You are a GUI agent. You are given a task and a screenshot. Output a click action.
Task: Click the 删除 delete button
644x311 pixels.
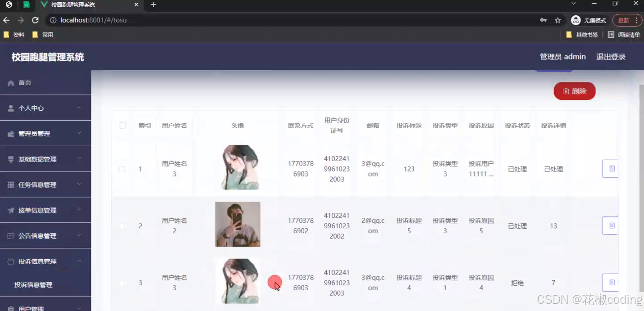point(575,91)
